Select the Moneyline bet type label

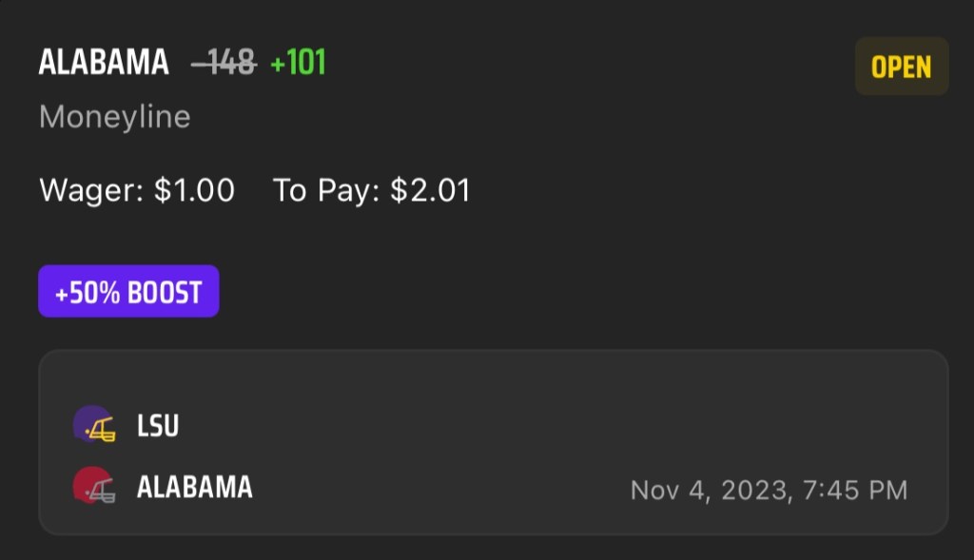114,117
